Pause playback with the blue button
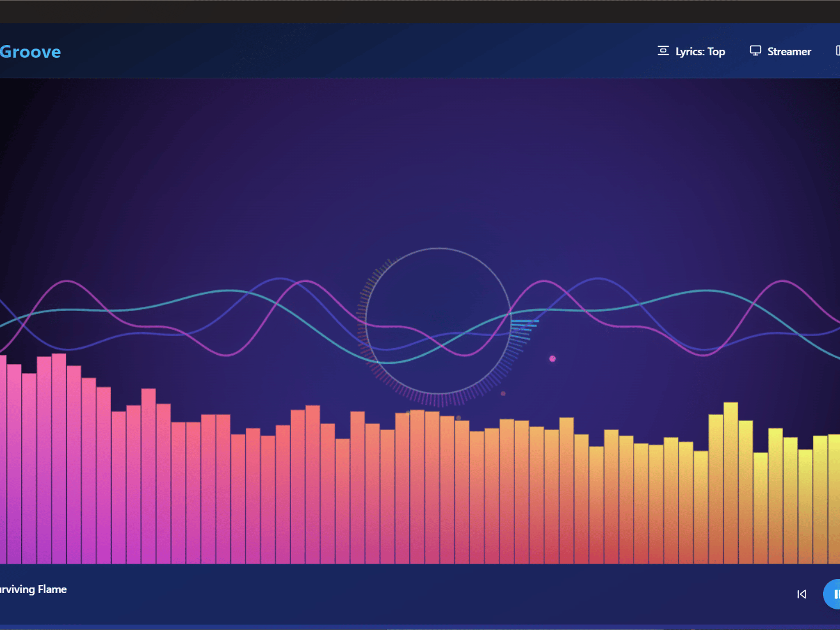Image resolution: width=840 pixels, height=630 pixels. [832, 594]
